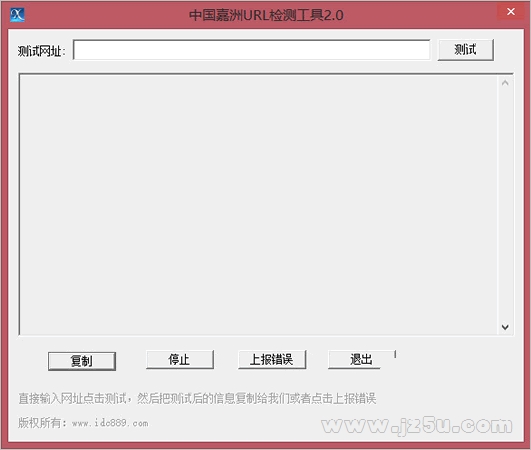Click the scroll up arrow of results box
The image size is (531, 450).
click(505, 83)
